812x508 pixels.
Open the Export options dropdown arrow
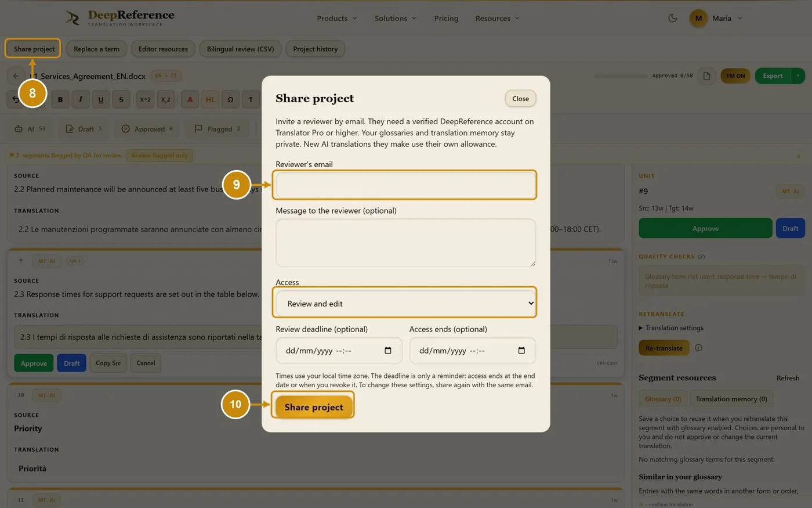[798, 75]
